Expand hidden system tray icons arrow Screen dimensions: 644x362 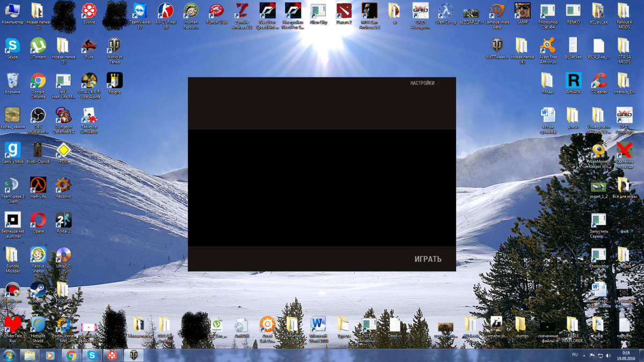click(584, 355)
